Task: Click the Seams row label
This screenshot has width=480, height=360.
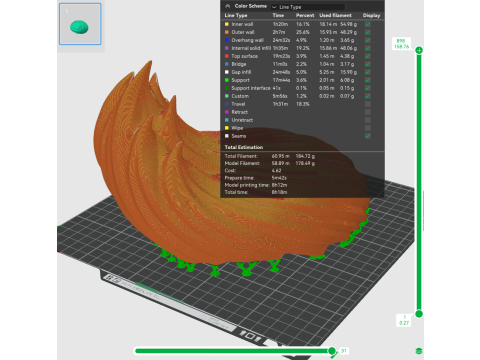Action: click(x=239, y=136)
